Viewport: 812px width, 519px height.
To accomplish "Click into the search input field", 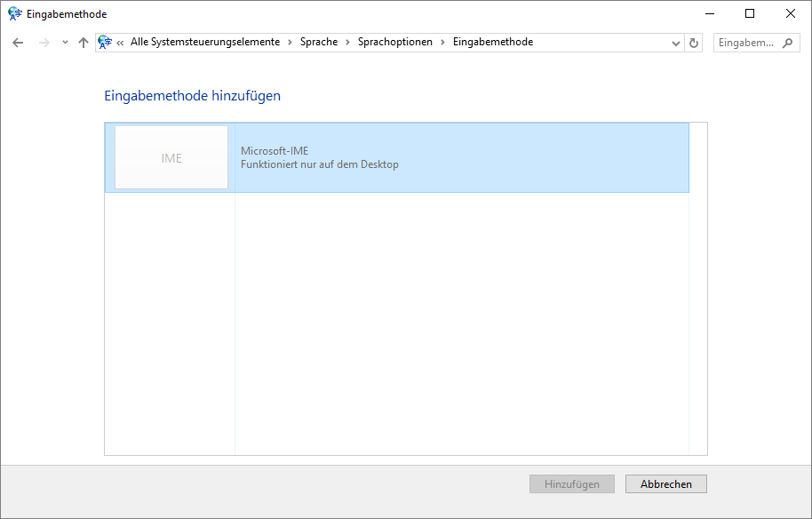I will click(745, 43).
